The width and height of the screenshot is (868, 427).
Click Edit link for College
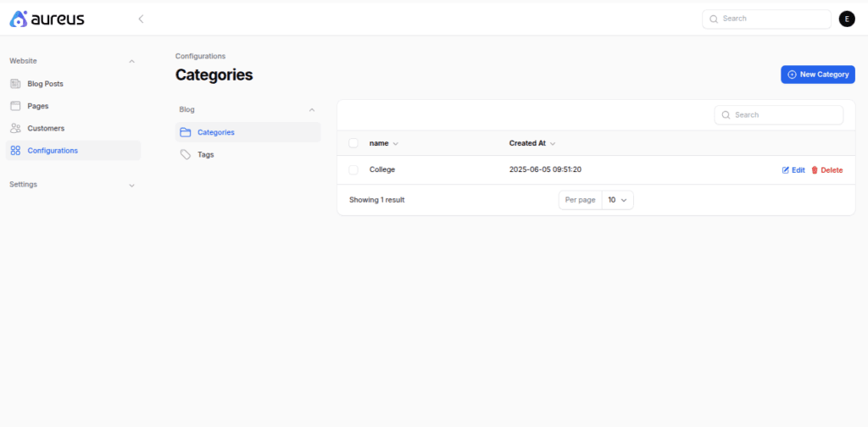tap(793, 170)
